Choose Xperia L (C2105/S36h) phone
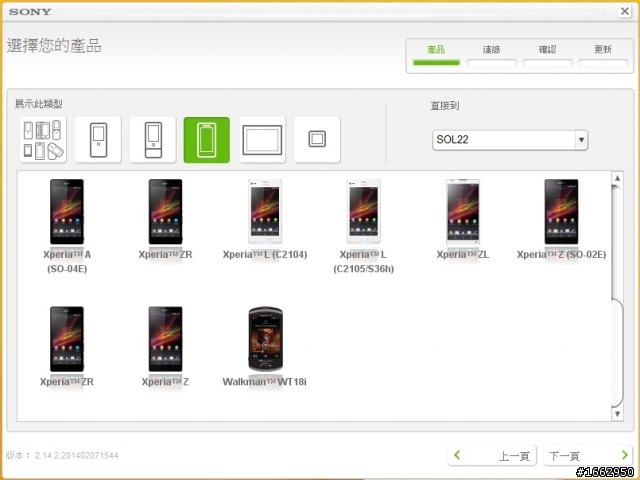The image size is (640, 480). pos(363,226)
